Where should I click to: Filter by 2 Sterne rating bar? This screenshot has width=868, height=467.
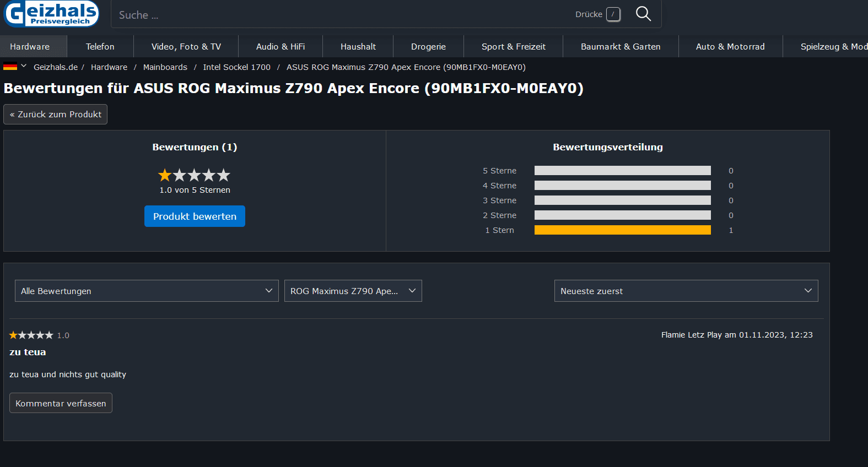[x=623, y=215]
